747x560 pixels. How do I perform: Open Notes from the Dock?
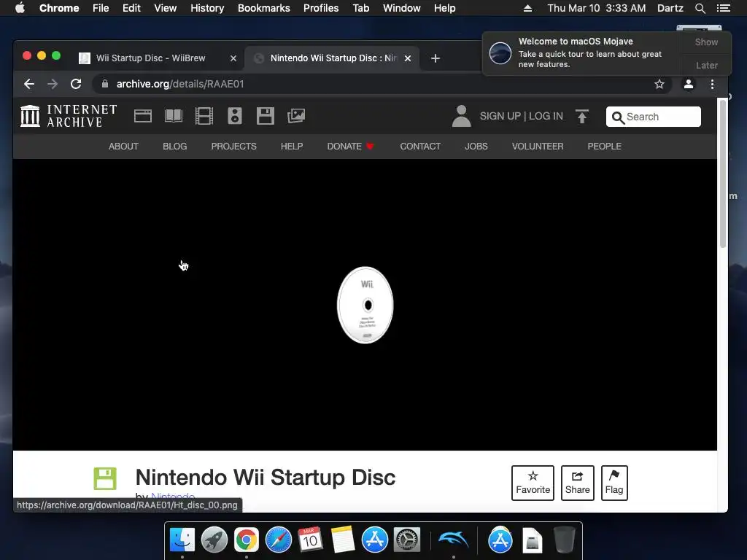(x=343, y=540)
